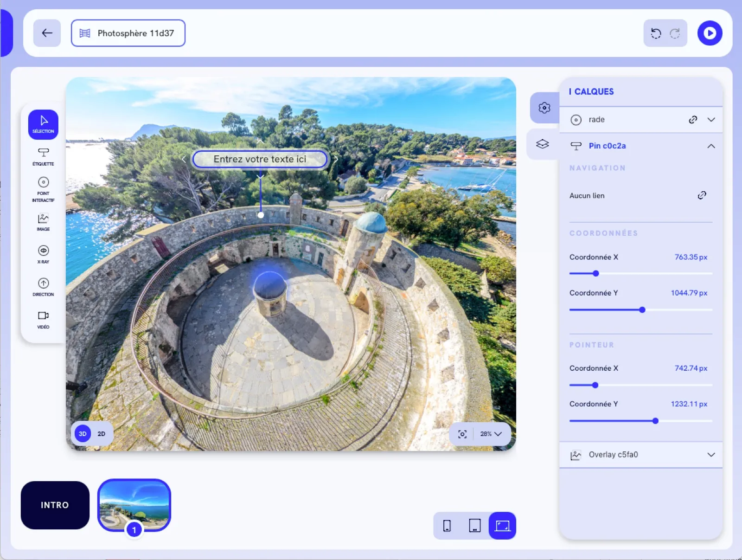Activate the X-Ray tool
Screen dimensions: 742x560
coord(43,255)
